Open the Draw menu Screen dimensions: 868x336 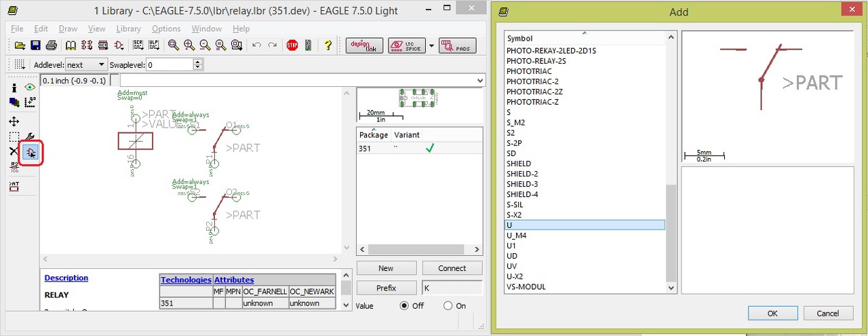68,29
